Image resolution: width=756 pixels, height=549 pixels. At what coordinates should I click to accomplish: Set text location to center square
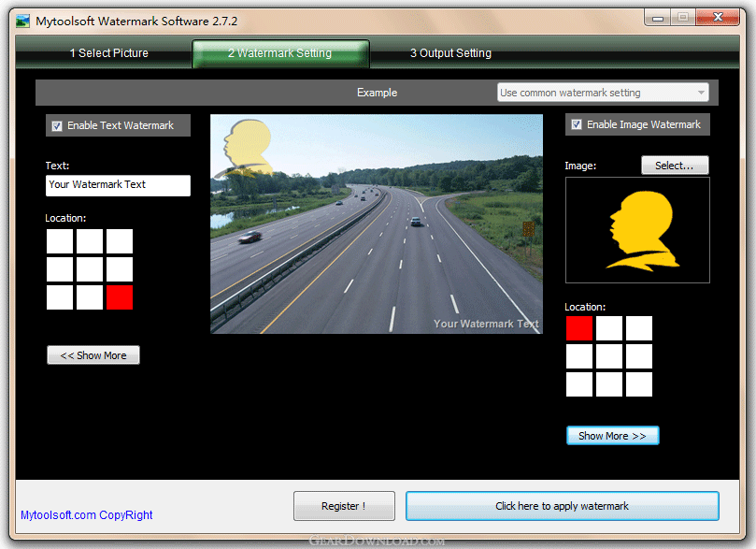point(90,269)
